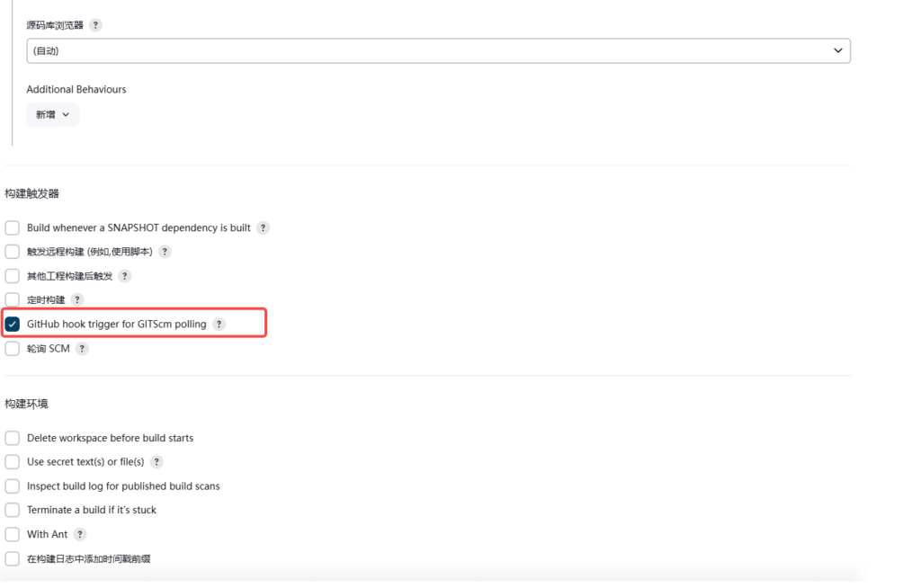Check 在构建日志中添加时间戳前缀 option

[x=13, y=559]
